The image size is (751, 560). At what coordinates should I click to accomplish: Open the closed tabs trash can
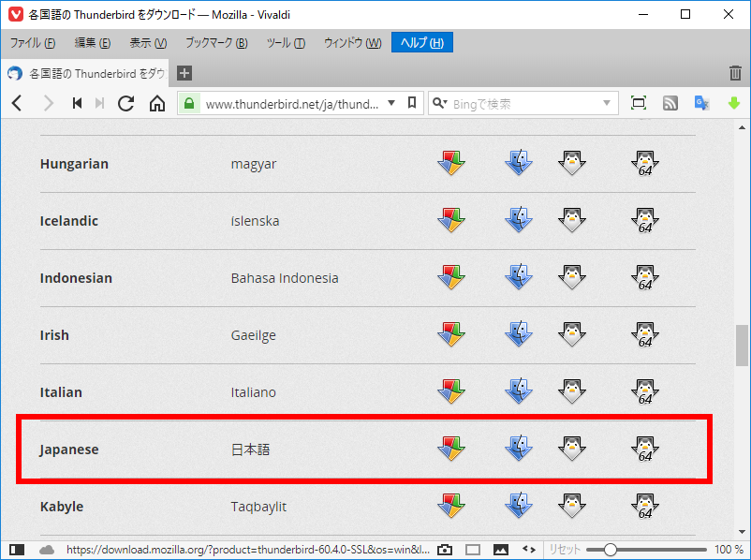735,73
